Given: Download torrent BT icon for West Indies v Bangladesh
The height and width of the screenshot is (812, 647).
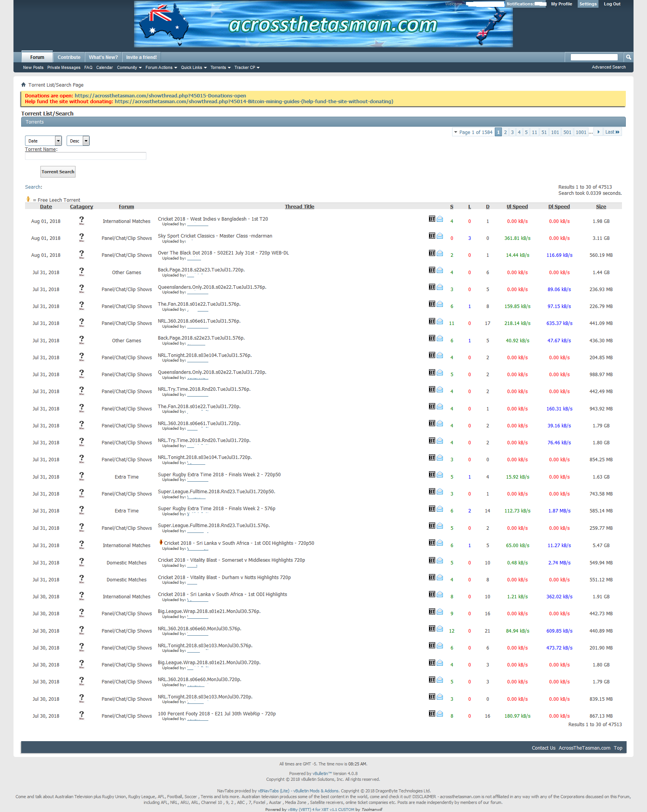Looking at the screenshot, I should click(432, 219).
